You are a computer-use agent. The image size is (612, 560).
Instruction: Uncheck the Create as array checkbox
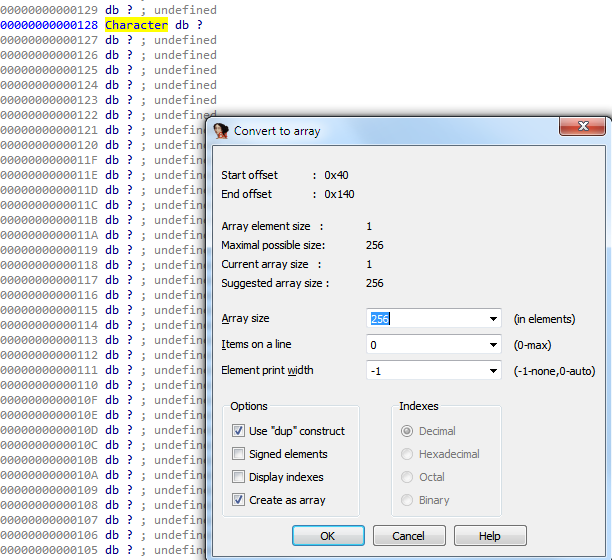point(238,500)
